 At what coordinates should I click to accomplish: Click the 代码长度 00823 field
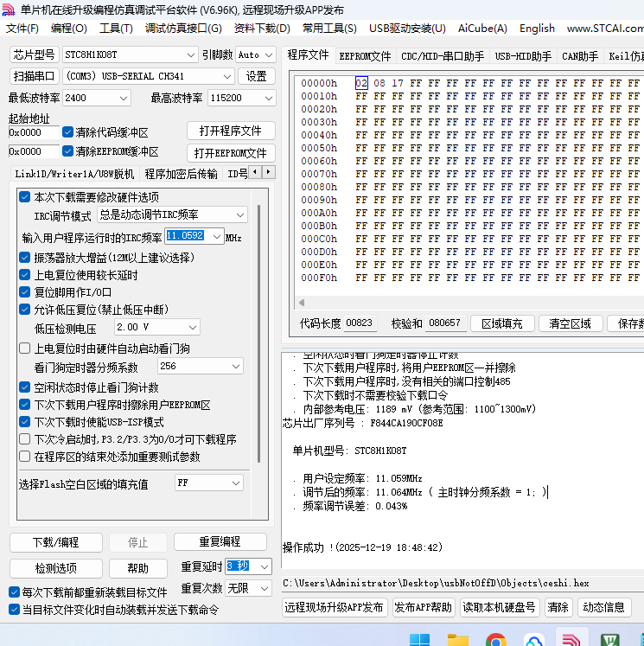(360, 323)
